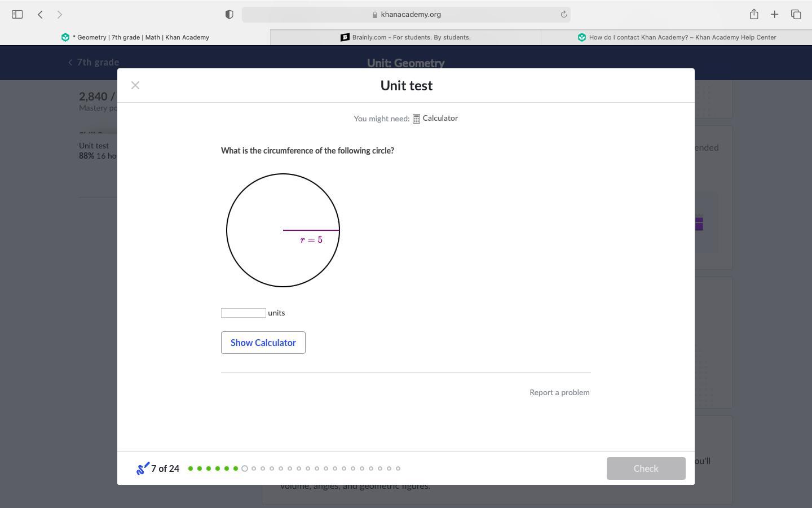This screenshot has width=812, height=508.
Task: Open the Report a problem link
Action: (559, 392)
